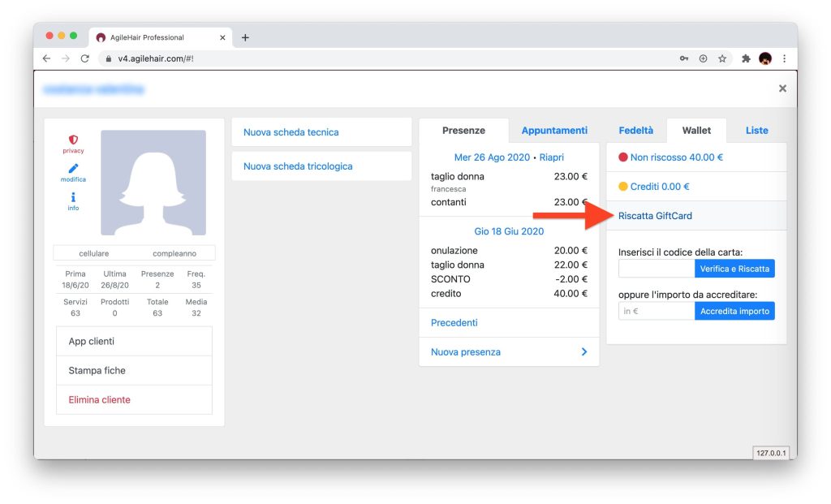Image resolution: width=831 pixels, height=504 pixels.
Task: Click the client avatar placeholder image
Action: click(153, 183)
